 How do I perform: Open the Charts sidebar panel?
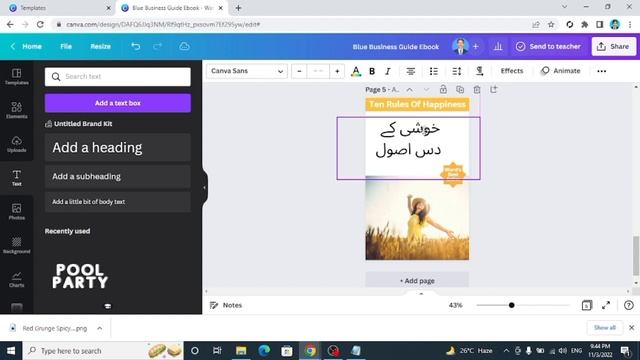[x=16, y=279]
